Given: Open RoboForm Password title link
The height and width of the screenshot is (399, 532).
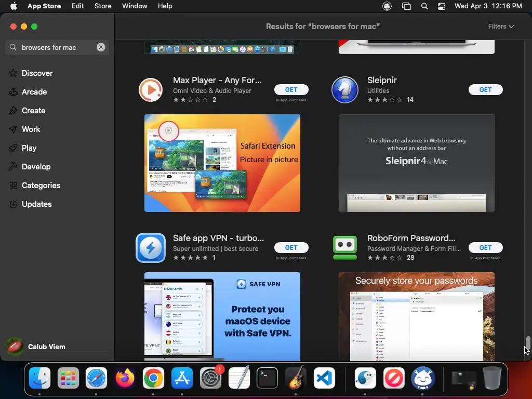Looking at the screenshot, I should (x=411, y=238).
